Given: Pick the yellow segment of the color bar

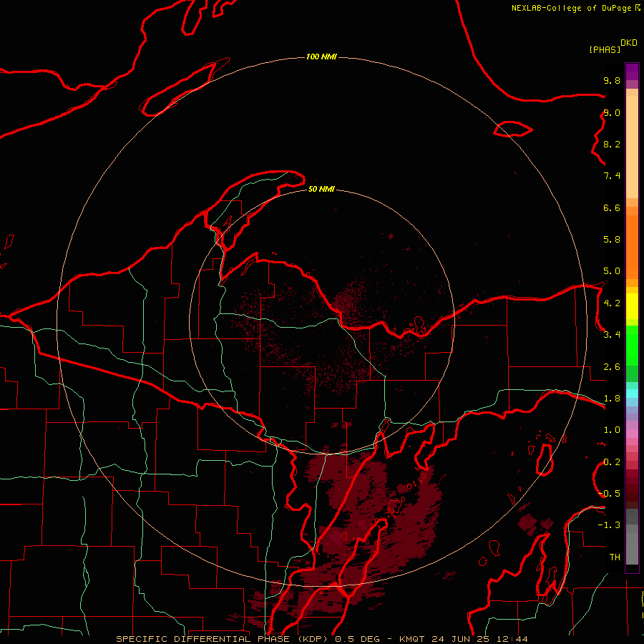Looking at the screenshot, I should [x=632, y=306].
